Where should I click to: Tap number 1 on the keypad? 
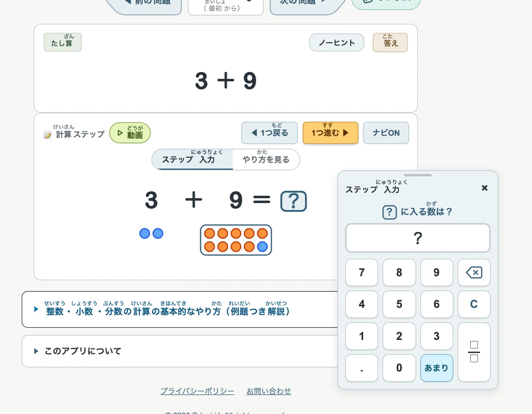click(362, 336)
